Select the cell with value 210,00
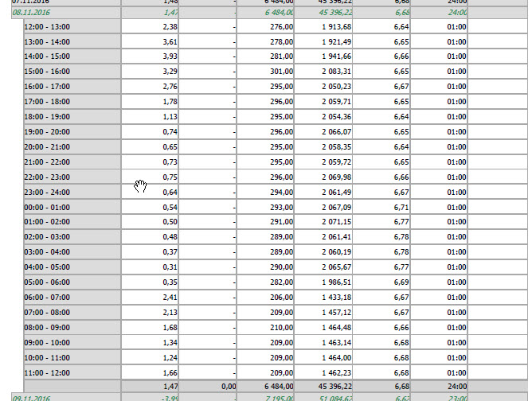This screenshot has height=401, width=532. click(265, 328)
